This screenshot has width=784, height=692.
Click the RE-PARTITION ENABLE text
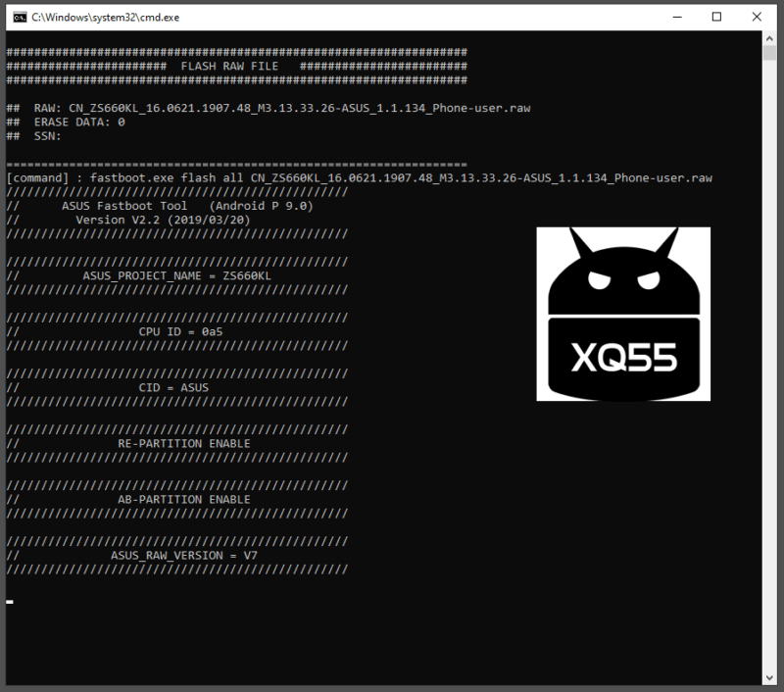pyautogui.click(x=183, y=443)
